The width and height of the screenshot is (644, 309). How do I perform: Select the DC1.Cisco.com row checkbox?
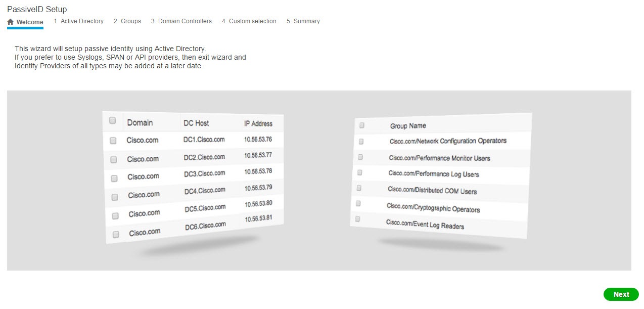click(113, 141)
